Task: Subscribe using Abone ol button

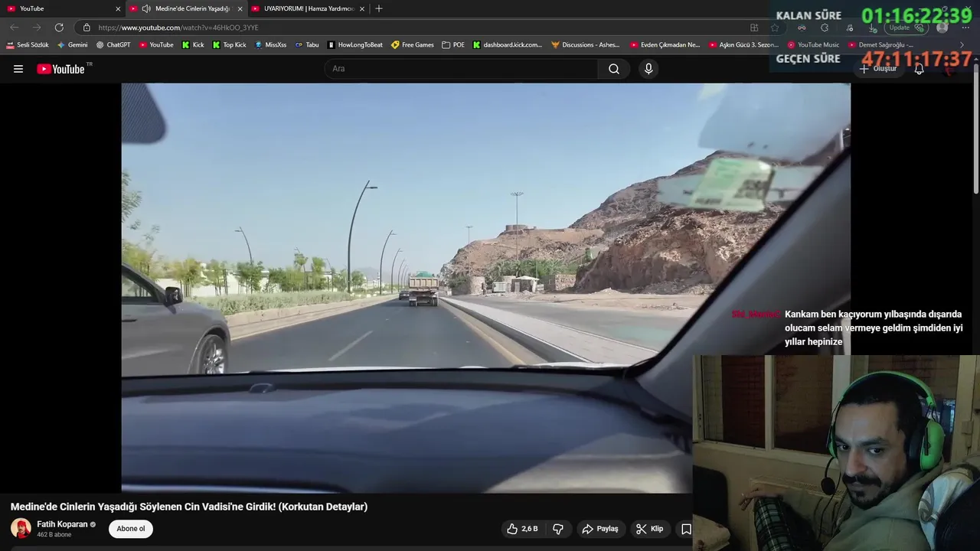Action: pyautogui.click(x=131, y=529)
